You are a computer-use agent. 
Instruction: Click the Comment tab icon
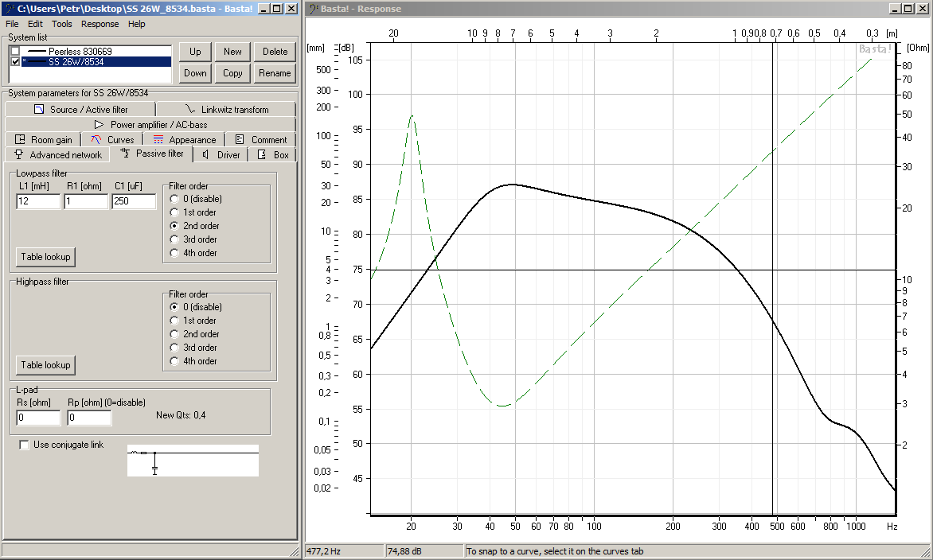(x=240, y=140)
